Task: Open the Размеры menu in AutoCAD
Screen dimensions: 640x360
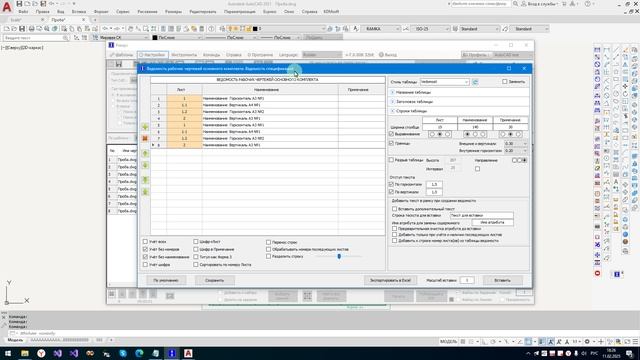Action: click(x=173, y=12)
